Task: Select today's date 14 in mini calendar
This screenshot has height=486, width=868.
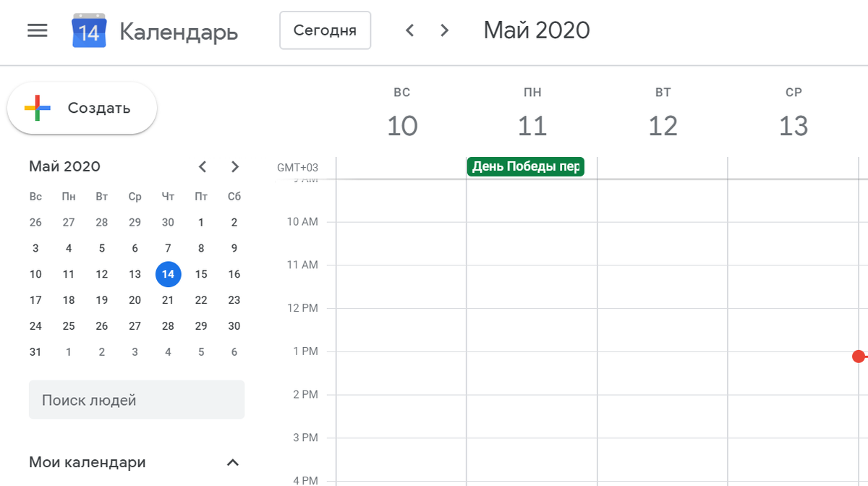Action: coord(168,274)
